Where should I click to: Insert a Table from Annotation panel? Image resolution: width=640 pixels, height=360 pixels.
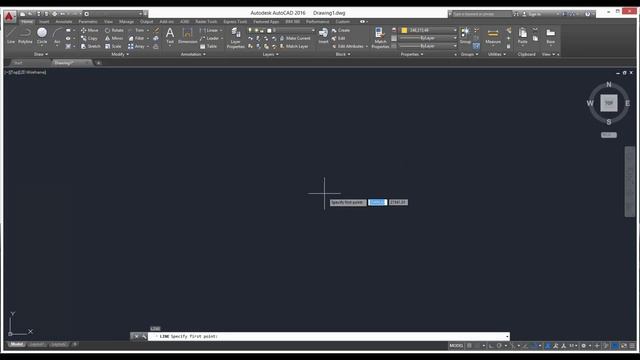pos(209,47)
